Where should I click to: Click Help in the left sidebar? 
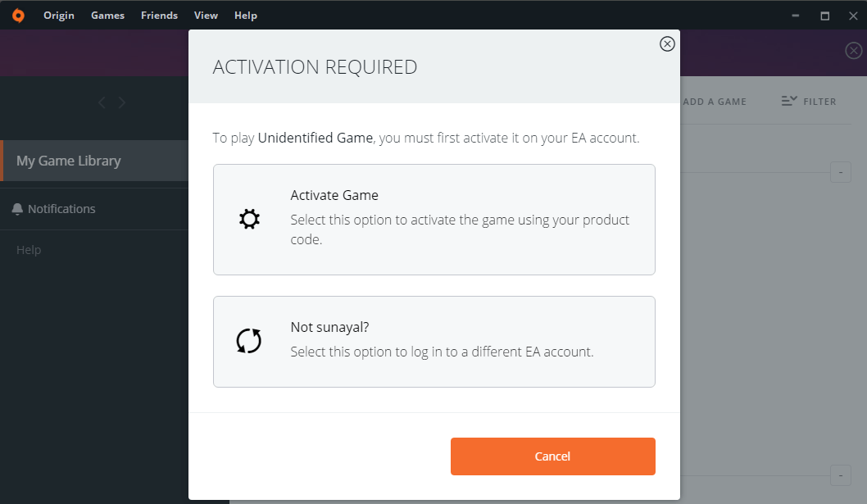[x=29, y=250]
